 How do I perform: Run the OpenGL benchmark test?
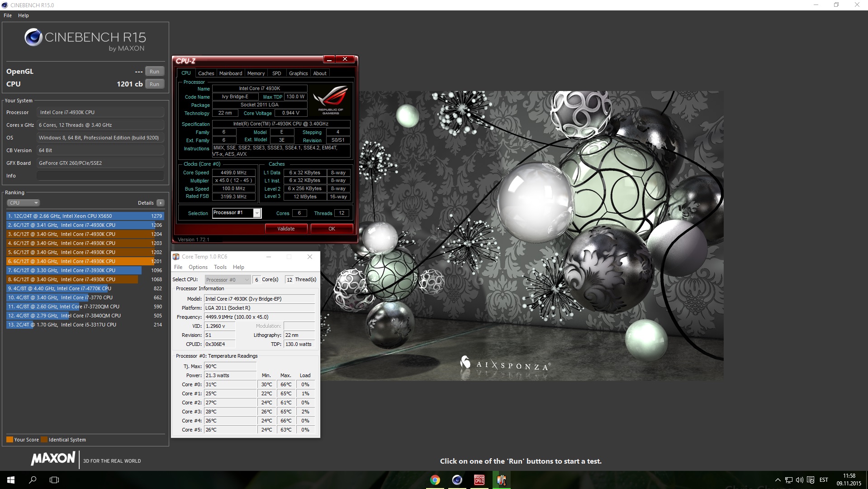click(x=154, y=72)
